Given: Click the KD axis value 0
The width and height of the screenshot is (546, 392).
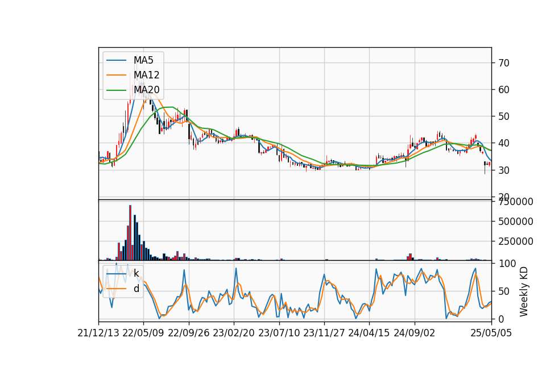Looking at the screenshot, I should (501, 319).
